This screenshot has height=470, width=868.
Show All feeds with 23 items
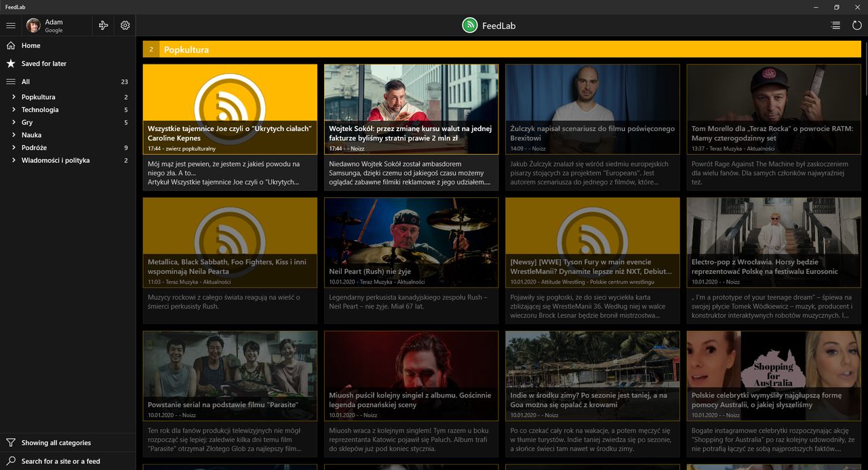[x=68, y=81]
